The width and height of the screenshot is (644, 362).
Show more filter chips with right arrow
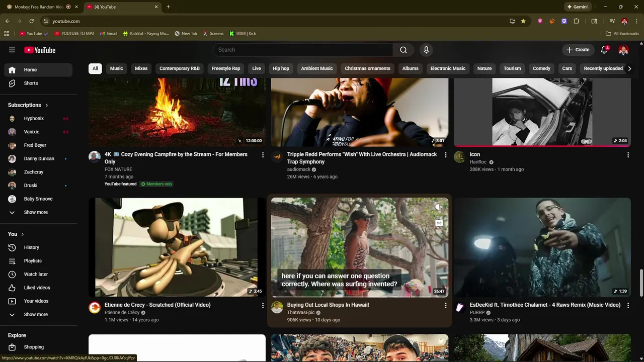pyautogui.click(x=629, y=68)
